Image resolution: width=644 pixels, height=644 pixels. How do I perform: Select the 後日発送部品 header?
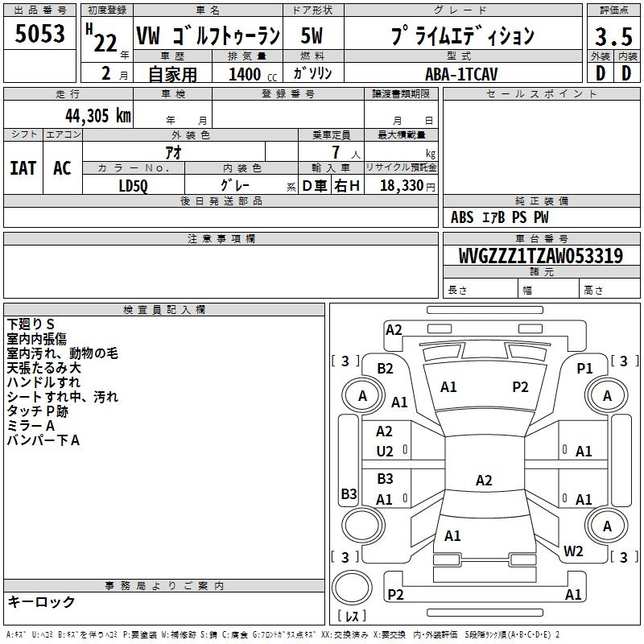pos(221,200)
